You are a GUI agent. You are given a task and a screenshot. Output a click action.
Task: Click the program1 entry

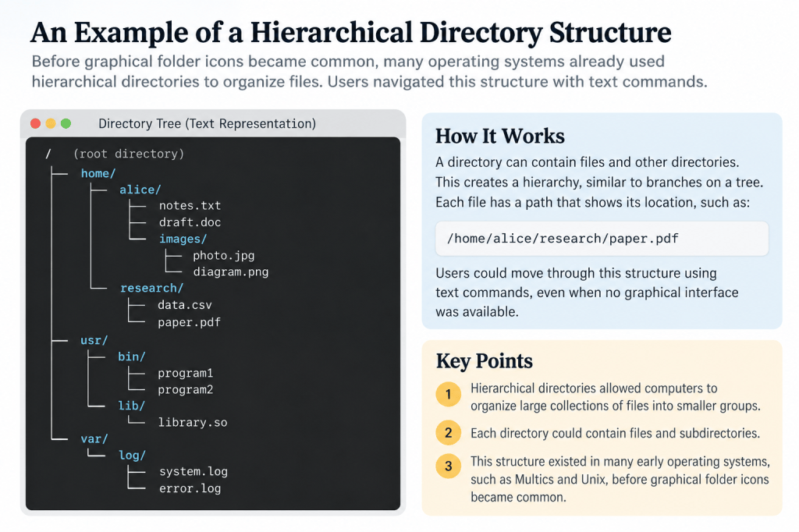tap(186, 373)
